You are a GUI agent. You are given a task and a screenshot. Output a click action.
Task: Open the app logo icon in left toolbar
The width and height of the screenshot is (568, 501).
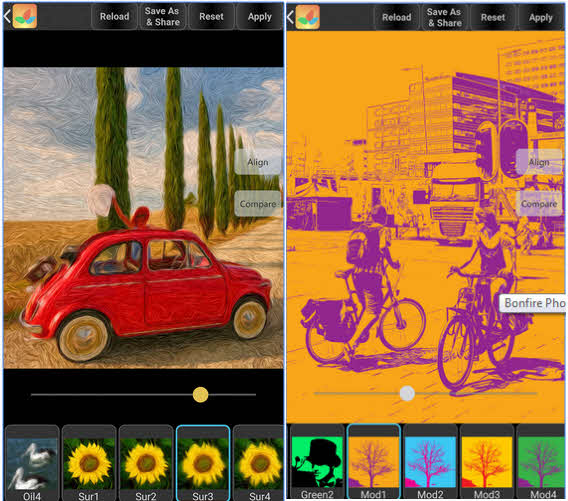click(x=25, y=16)
